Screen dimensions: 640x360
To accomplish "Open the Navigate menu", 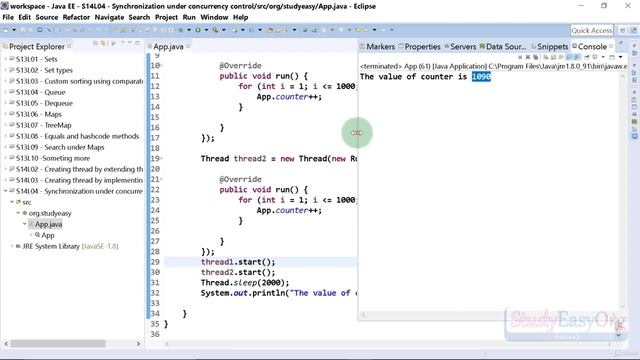I will coord(109,17).
